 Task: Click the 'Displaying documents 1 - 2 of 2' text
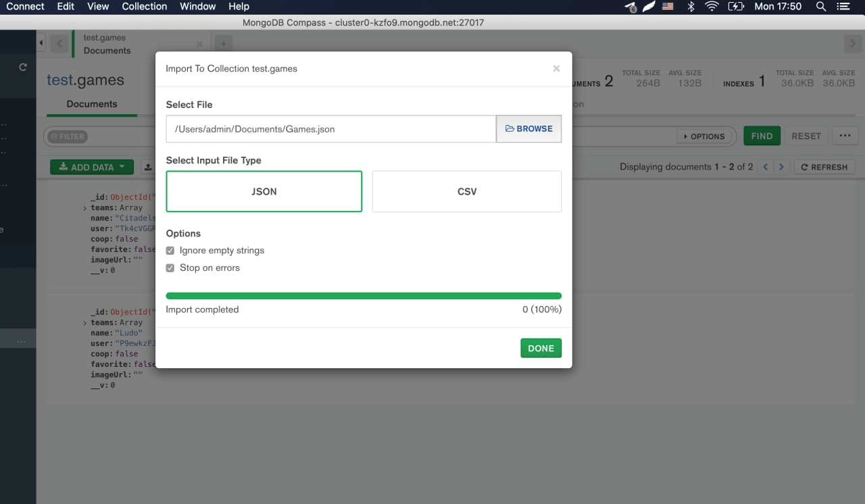(x=686, y=167)
